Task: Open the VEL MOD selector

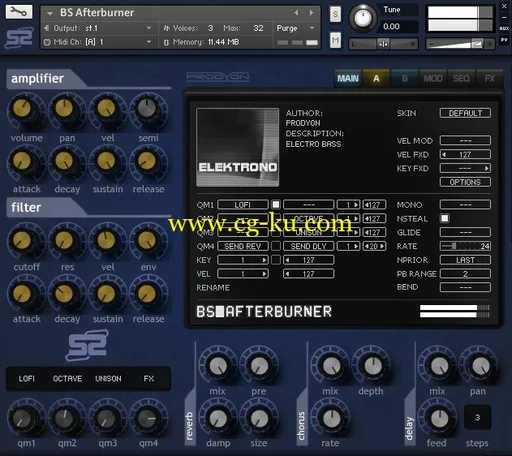Action: click(465, 141)
